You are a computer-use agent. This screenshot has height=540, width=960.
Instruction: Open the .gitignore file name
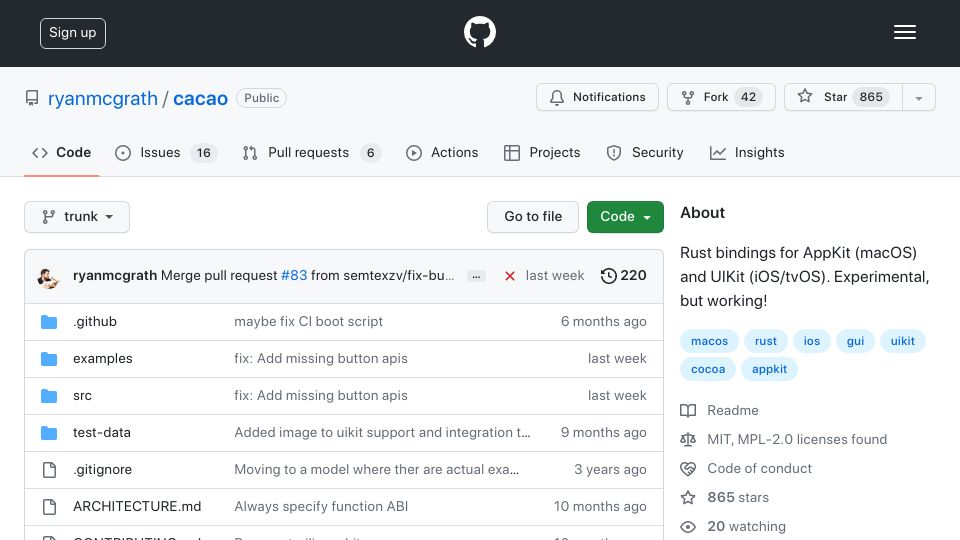pos(102,470)
